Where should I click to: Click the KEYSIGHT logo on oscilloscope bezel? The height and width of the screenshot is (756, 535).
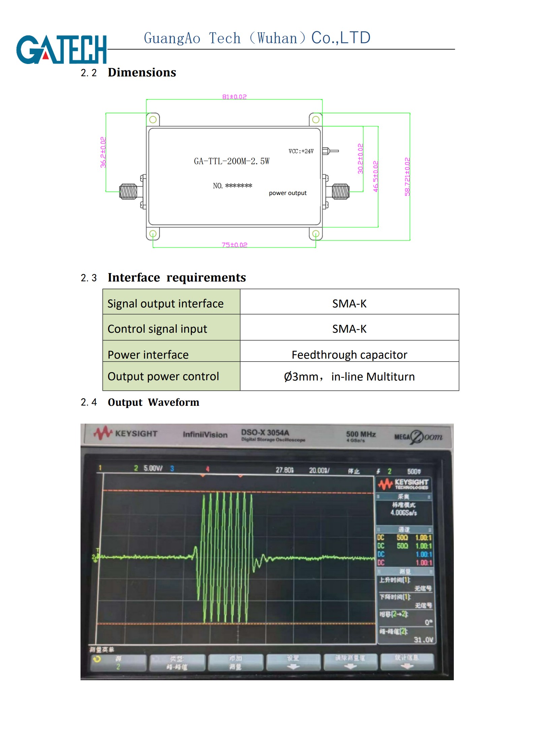click(x=125, y=433)
